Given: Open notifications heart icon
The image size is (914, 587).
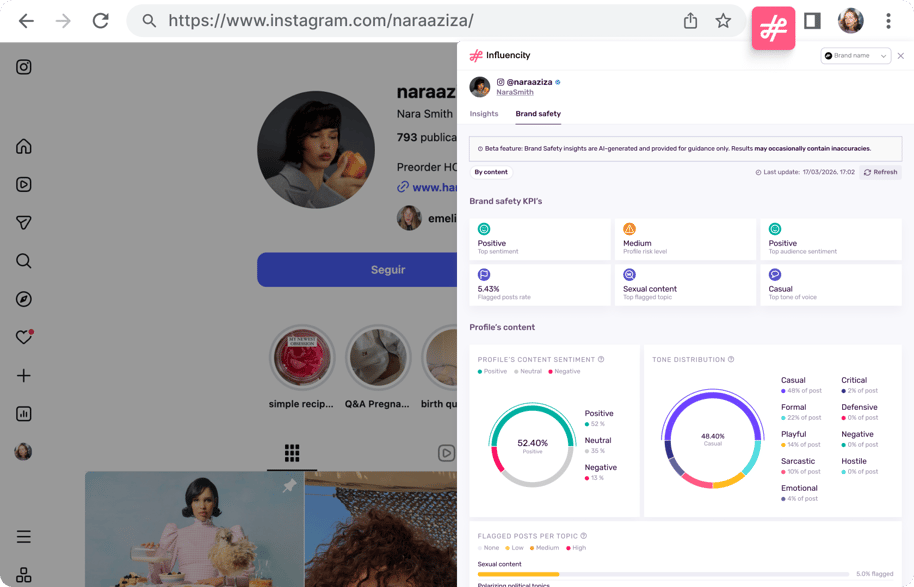Looking at the screenshot, I should [24, 337].
